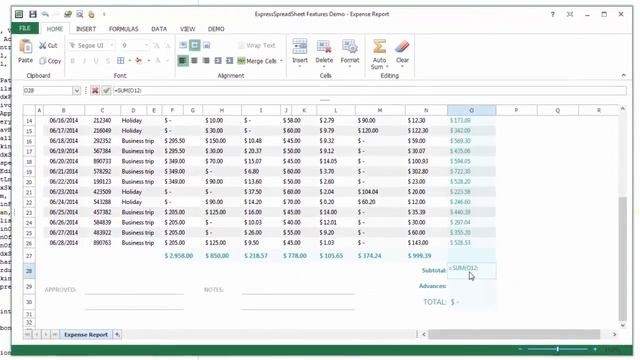Go to the first sheet tab
The width and height of the screenshot is (640, 360).
pyautogui.click(x=27, y=335)
